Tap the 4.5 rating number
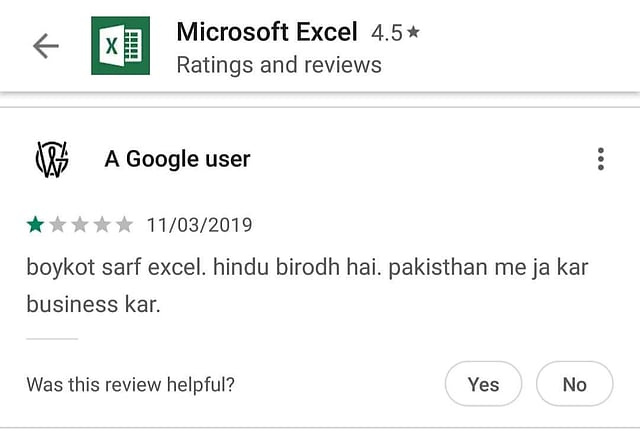The image size is (640, 437). (387, 33)
